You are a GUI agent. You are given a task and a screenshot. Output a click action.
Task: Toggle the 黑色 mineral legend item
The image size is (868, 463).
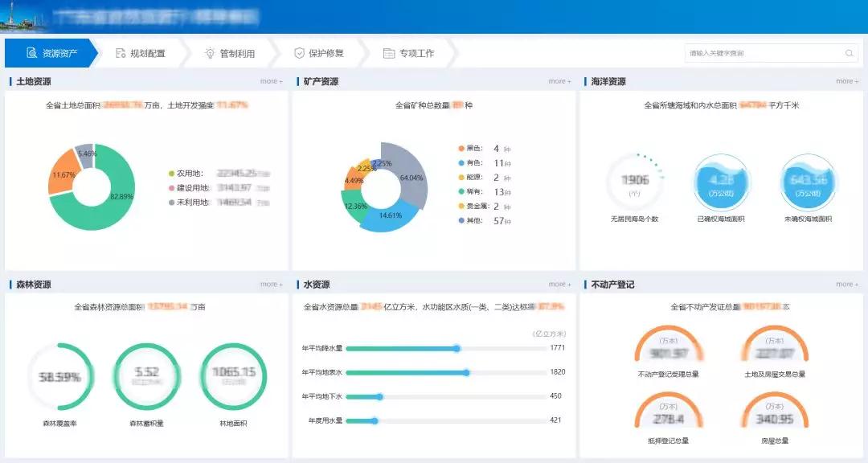470,149
